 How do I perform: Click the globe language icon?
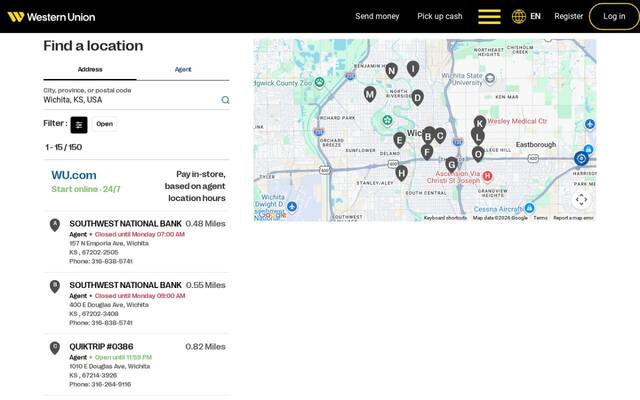(519, 17)
